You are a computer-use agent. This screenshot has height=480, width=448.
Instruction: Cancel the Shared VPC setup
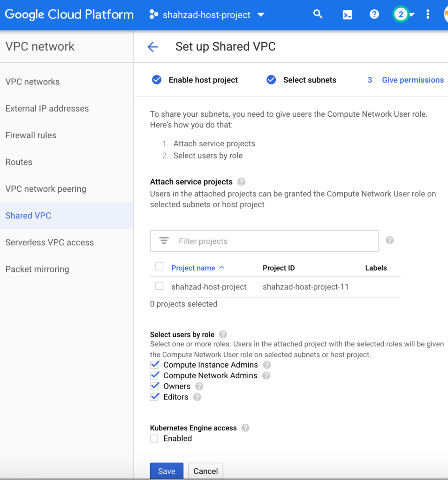(205, 471)
